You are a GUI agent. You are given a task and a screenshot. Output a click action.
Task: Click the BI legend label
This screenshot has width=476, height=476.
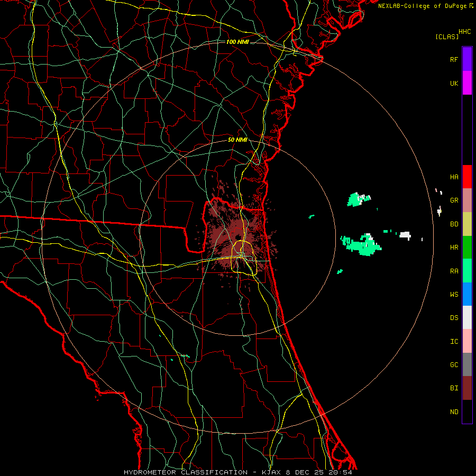pos(454,388)
